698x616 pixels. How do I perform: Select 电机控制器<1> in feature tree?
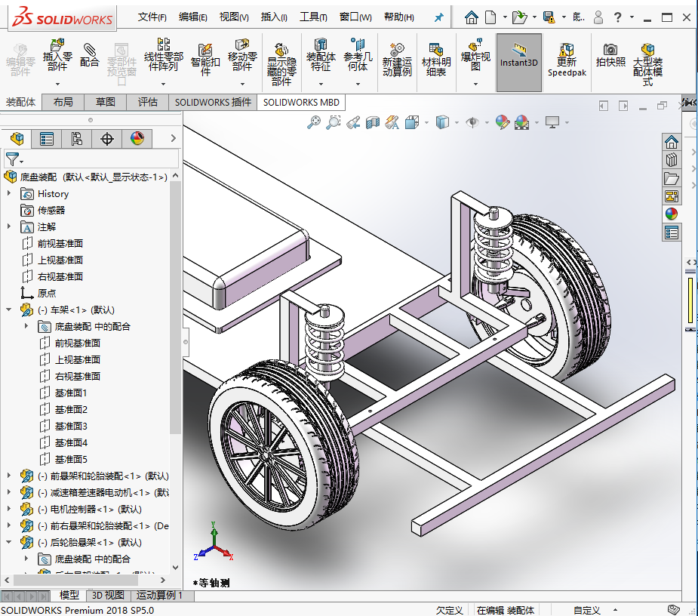click(x=89, y=509)
